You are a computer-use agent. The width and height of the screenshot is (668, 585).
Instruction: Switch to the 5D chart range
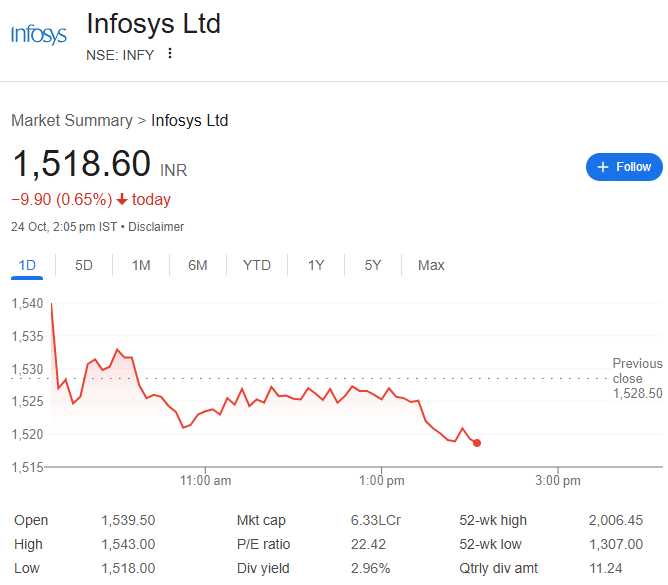(84, 265)
